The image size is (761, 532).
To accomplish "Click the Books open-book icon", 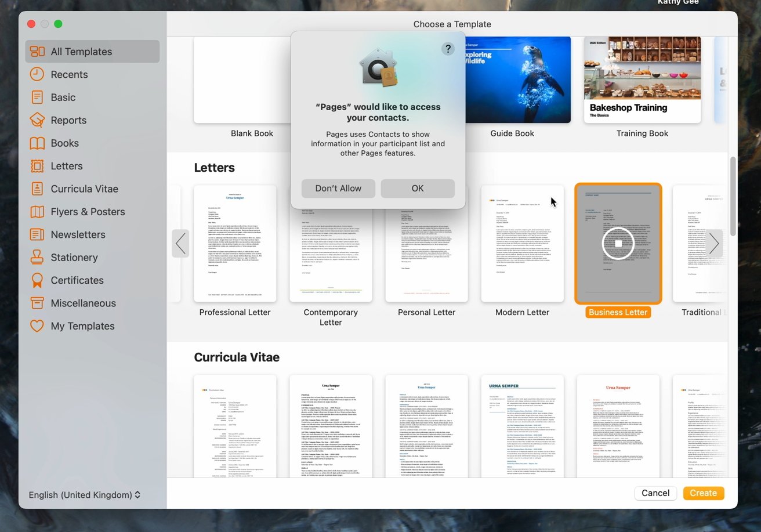I will 37,143.
